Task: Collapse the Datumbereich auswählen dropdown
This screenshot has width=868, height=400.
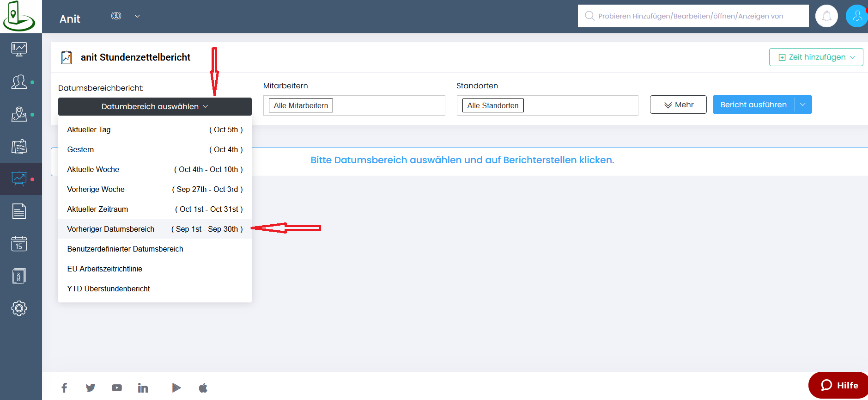Action: pos(155,106)
